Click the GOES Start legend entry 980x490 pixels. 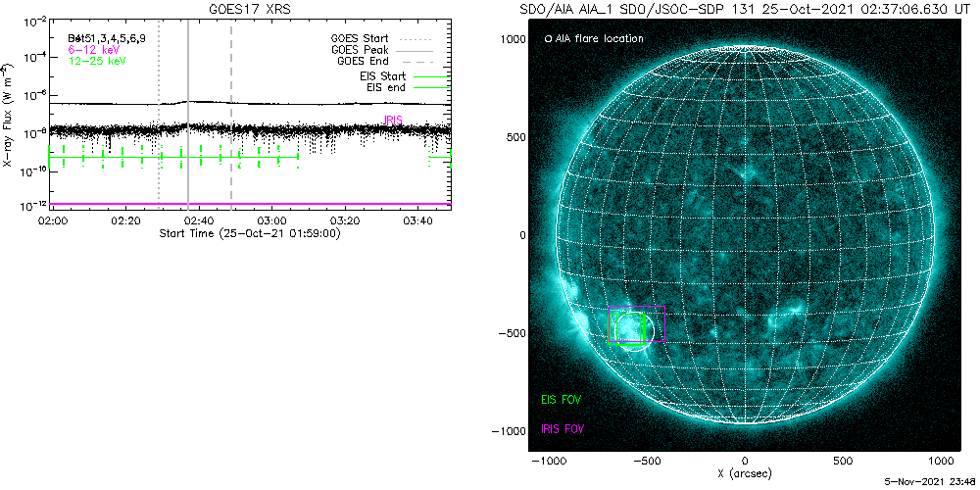[x=360, y=38]
